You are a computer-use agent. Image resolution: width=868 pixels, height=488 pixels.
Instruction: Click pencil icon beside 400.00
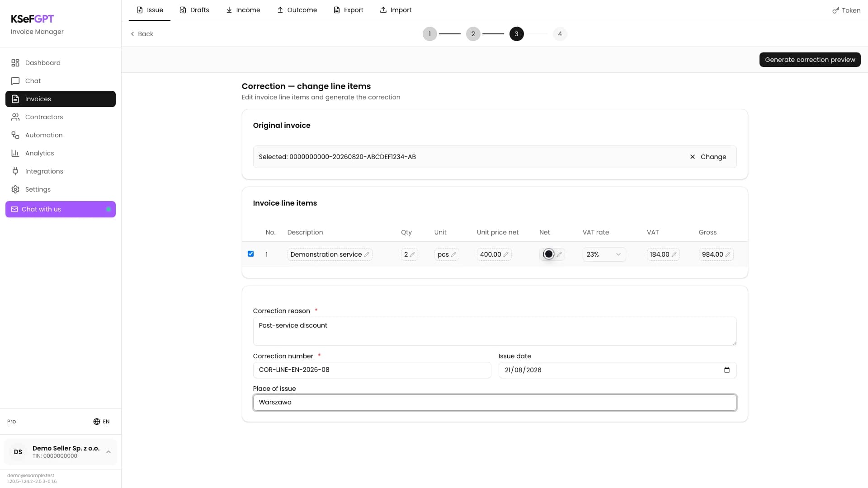[506, 254]
